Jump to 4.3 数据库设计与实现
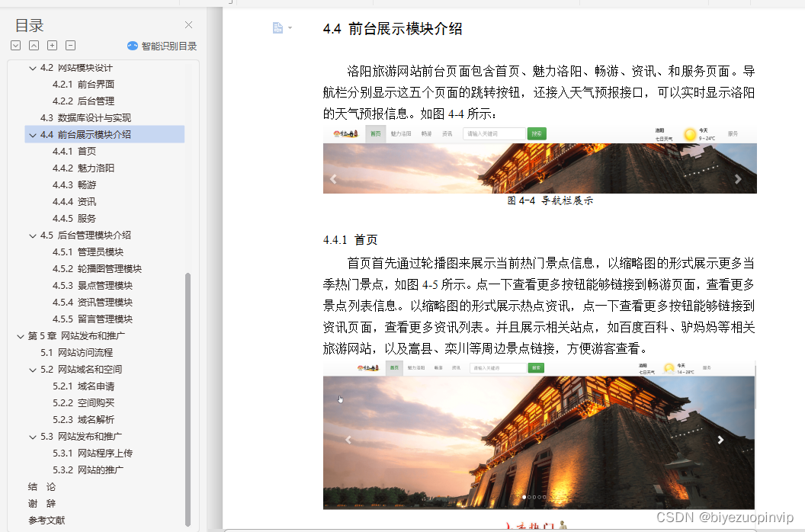This screenshot has width=805, height=532. (85, 117)
